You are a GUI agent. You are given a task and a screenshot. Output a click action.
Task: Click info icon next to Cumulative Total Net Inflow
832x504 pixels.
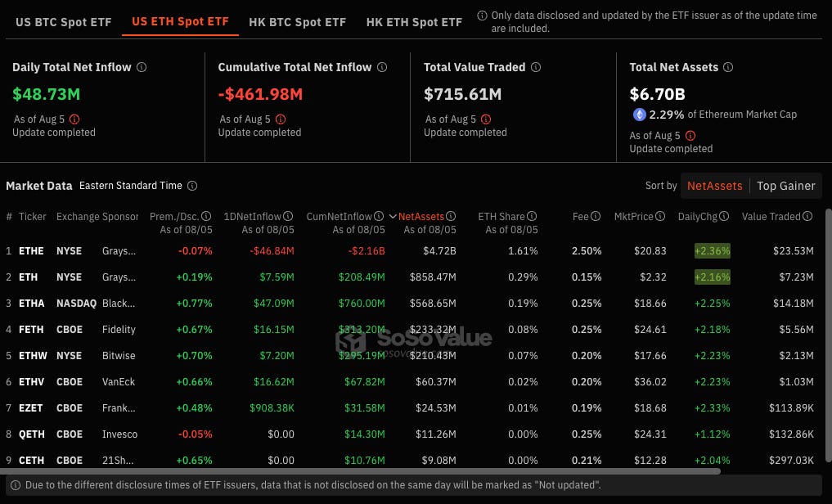382,67
